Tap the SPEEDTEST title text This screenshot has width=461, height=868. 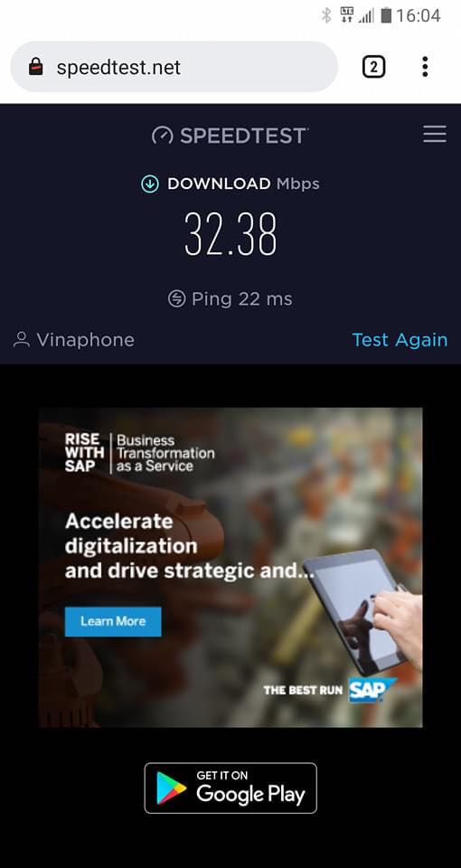coord(243,136)
